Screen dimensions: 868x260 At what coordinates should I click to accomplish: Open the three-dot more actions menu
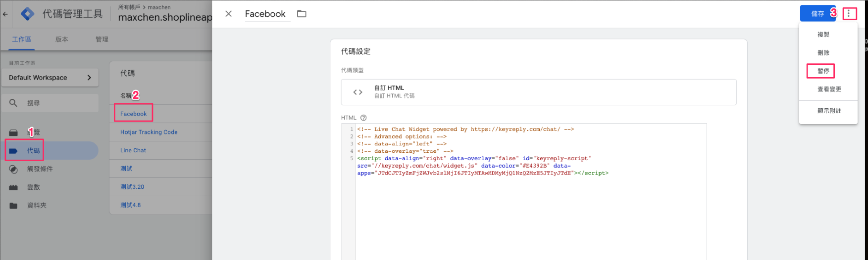pos(849,13)
